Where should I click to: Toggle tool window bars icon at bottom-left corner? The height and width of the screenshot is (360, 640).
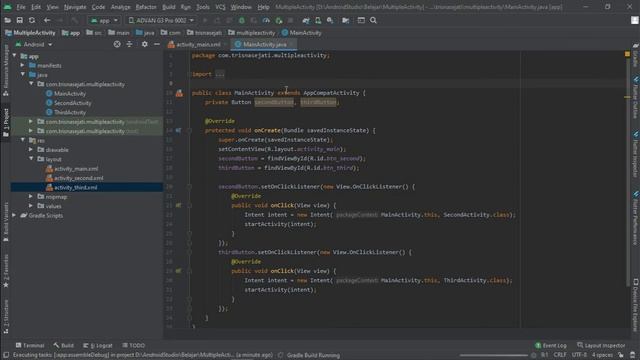click(6, 355)
